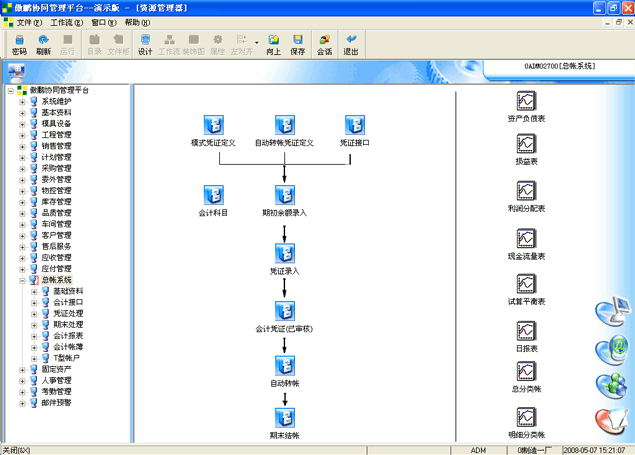Click the 退出 (exit) toolbar button
The image size is (635, 455).
tap(351, 44)
